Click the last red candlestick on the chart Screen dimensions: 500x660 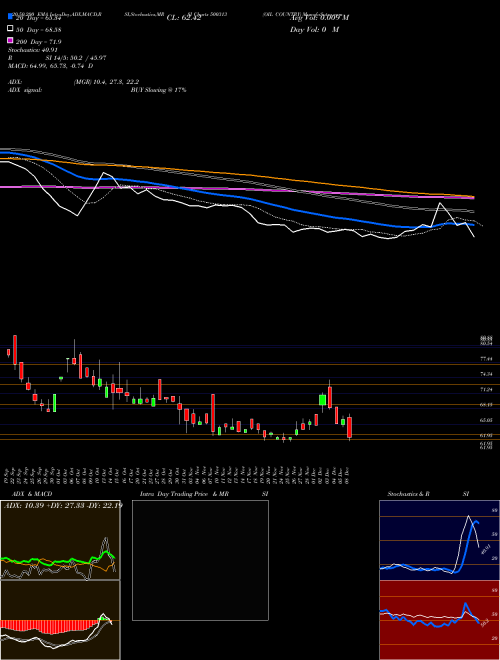pyautogui.click(x=349, y=427)
